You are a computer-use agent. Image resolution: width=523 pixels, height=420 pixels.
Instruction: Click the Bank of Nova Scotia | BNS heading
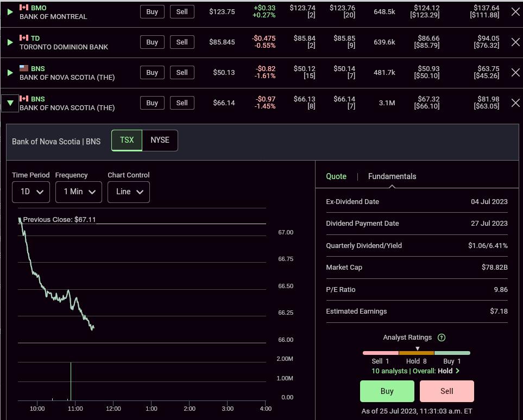pyautogui.click(x=56, y=141)
